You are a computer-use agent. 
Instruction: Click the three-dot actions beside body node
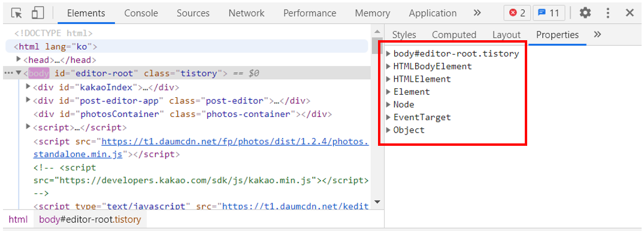pos(8,73)
